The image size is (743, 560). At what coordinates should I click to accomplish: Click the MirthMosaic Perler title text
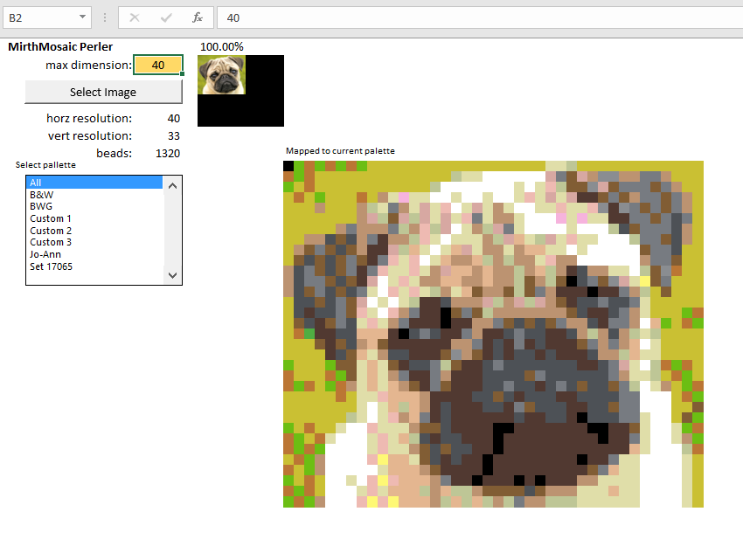(59, 46)
